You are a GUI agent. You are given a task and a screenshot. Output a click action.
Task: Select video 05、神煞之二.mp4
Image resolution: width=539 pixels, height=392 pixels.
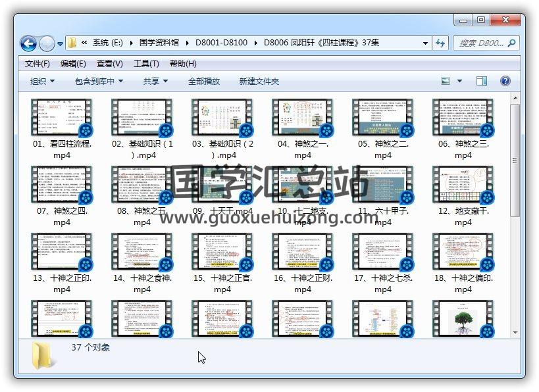[x=383, y=129]
